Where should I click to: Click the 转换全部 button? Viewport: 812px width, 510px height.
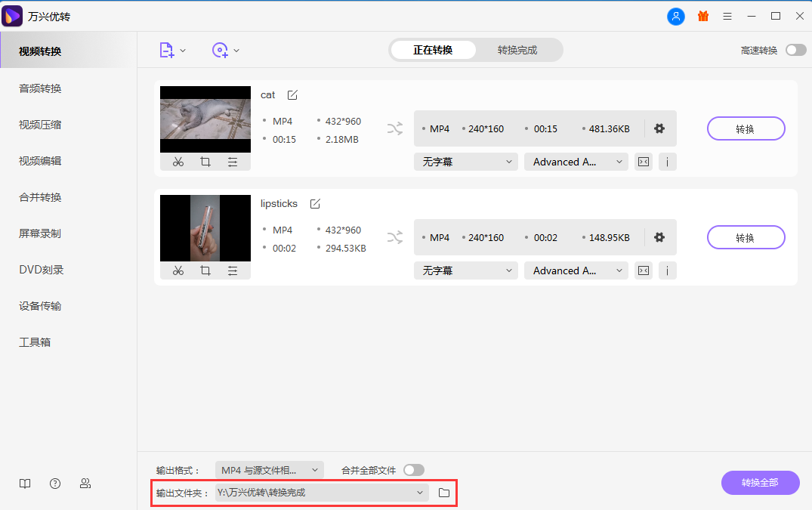click(x=760, y=483)
